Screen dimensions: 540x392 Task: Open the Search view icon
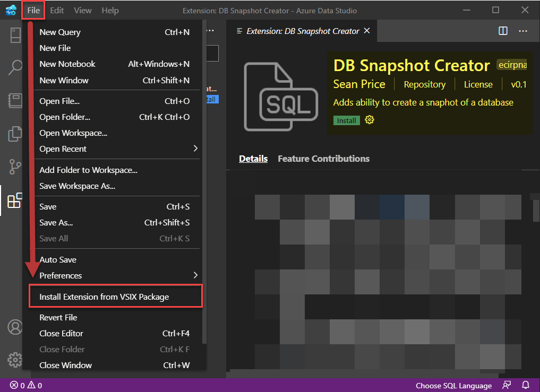(x=15, y=68)
